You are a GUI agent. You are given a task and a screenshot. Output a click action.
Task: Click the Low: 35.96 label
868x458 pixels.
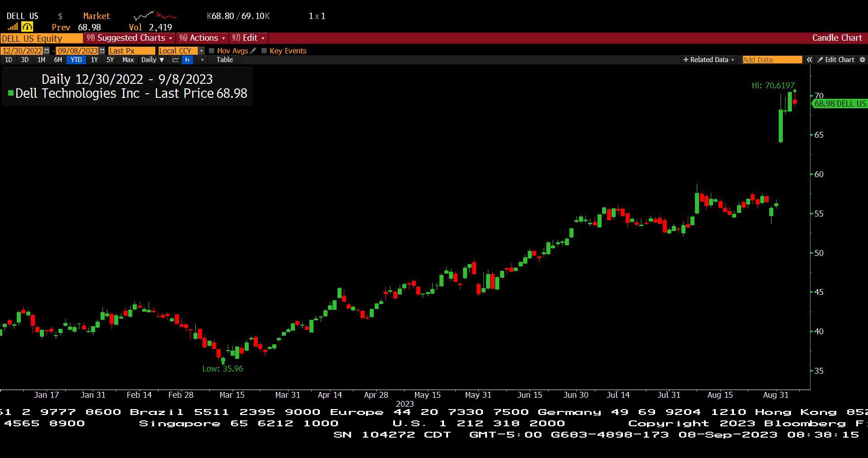222,369
